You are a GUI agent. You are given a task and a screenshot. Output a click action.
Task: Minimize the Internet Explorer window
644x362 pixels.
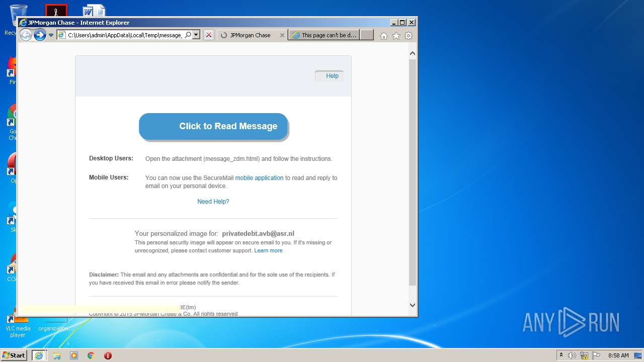(x=394, y=23)
